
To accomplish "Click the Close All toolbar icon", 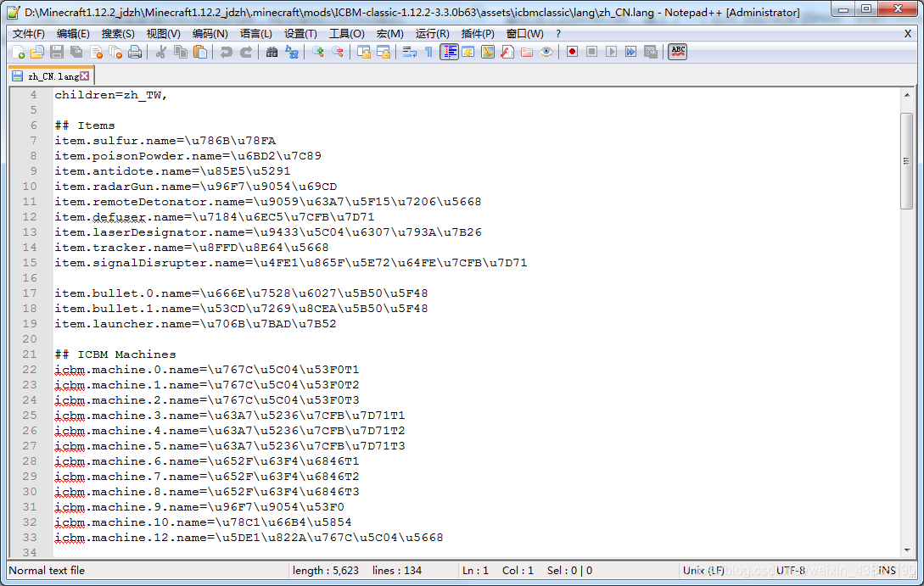I will [x=115, y=53].
